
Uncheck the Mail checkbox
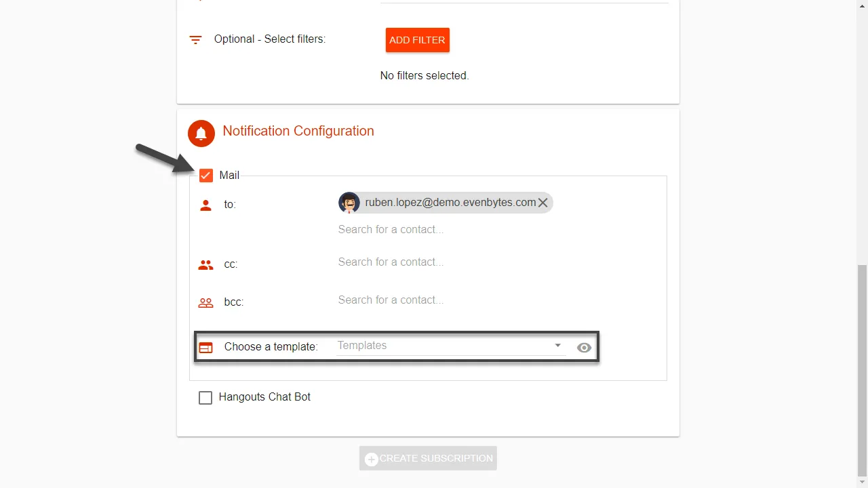point(206,176)
